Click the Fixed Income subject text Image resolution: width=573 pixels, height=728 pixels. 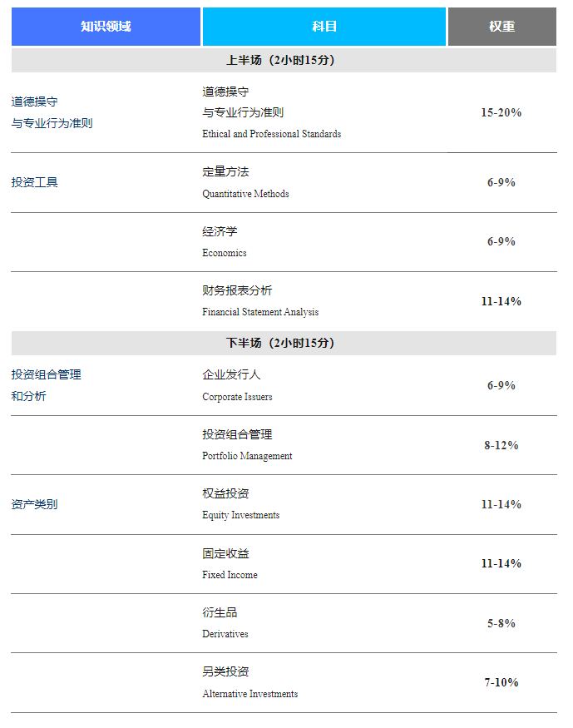coord(230,575)
